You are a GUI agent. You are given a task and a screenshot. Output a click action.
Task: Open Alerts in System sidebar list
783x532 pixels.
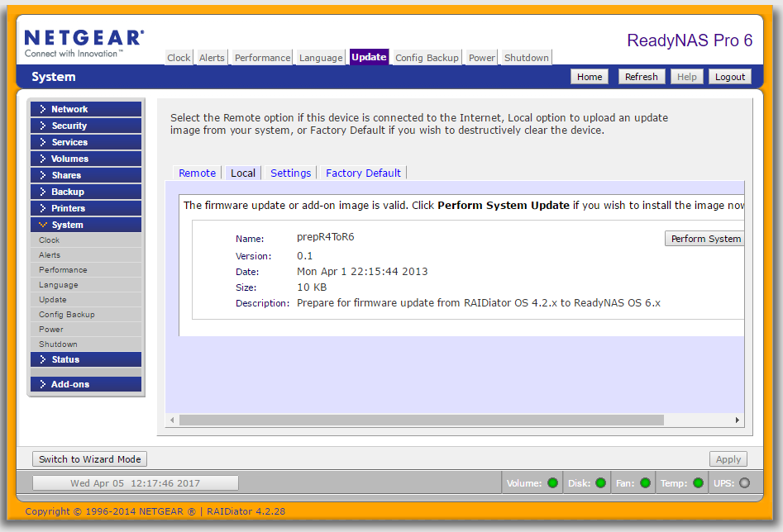click(x=86, y=255)
